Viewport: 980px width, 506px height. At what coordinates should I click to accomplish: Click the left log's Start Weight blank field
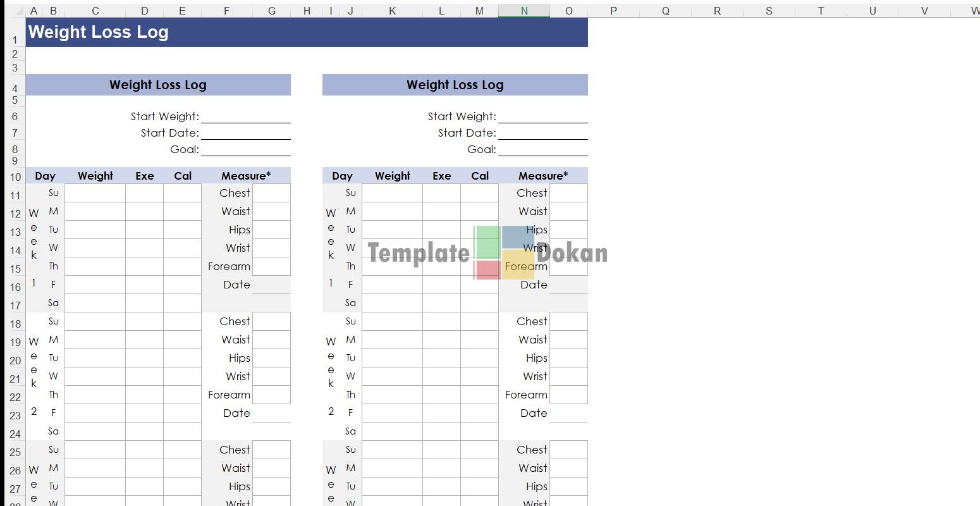tap(245, 116)
